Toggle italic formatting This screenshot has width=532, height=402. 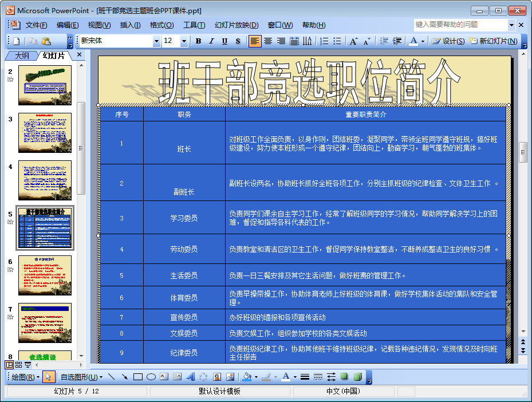tap(212, 41)
